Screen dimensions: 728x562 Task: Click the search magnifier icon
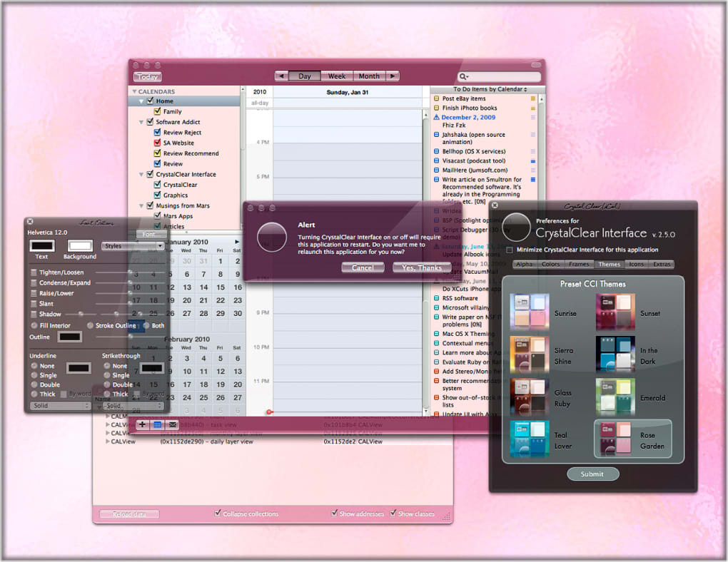(464, 77)
